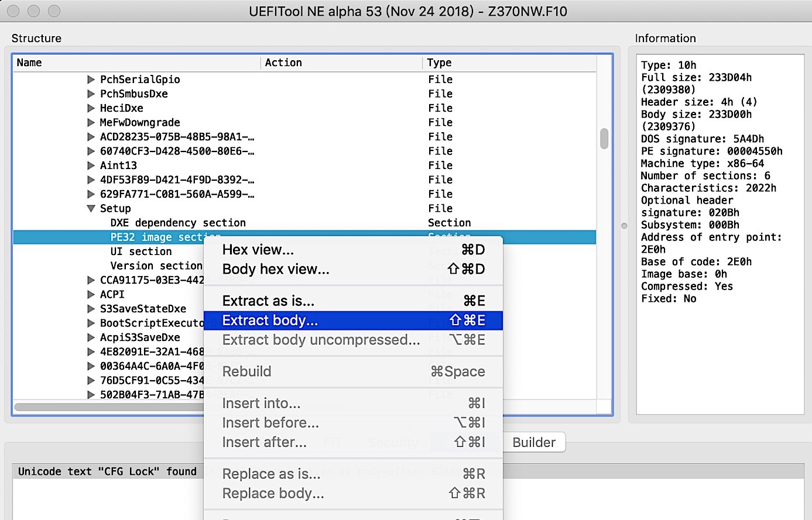Expand the PchSerialGpio tree node

tap(91, 79)
